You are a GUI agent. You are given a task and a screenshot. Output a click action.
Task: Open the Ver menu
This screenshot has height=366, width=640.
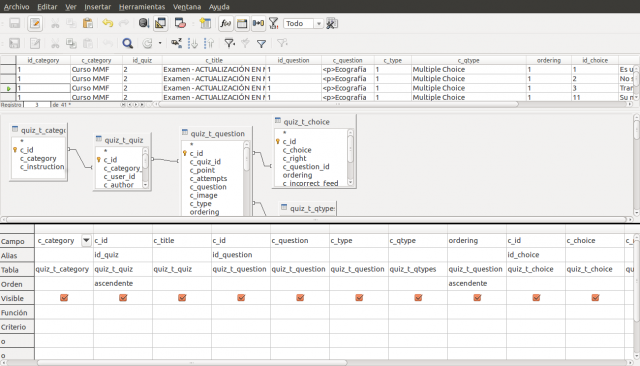[x=71, y=7]
